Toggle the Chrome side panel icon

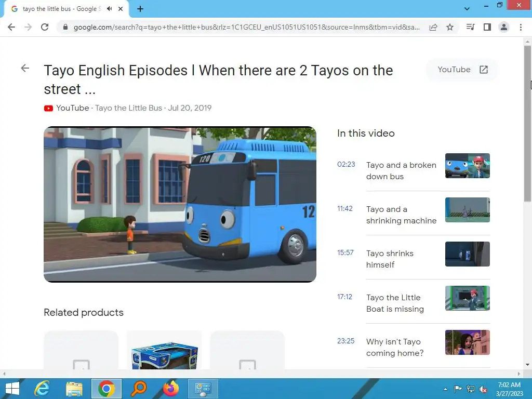coord(487,27)
